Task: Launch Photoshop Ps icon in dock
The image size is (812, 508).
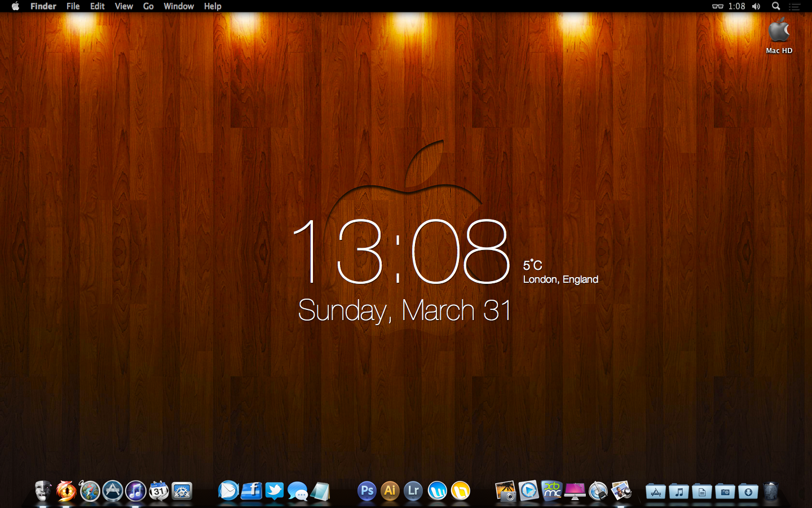Action: tap(367, 491)
